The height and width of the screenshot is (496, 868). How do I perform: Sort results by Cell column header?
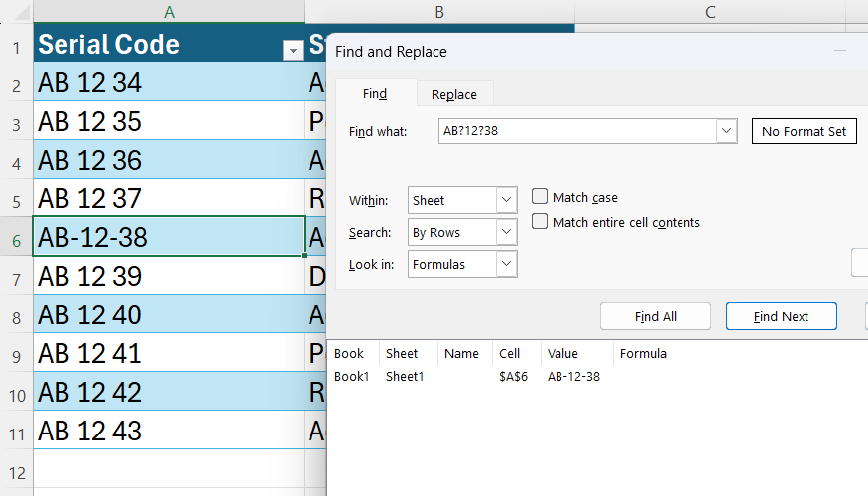(517, 354)
